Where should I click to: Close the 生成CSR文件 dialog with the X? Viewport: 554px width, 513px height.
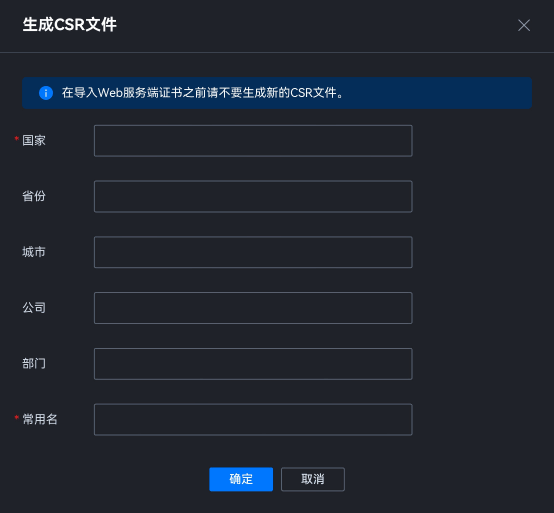click(524, 25)
